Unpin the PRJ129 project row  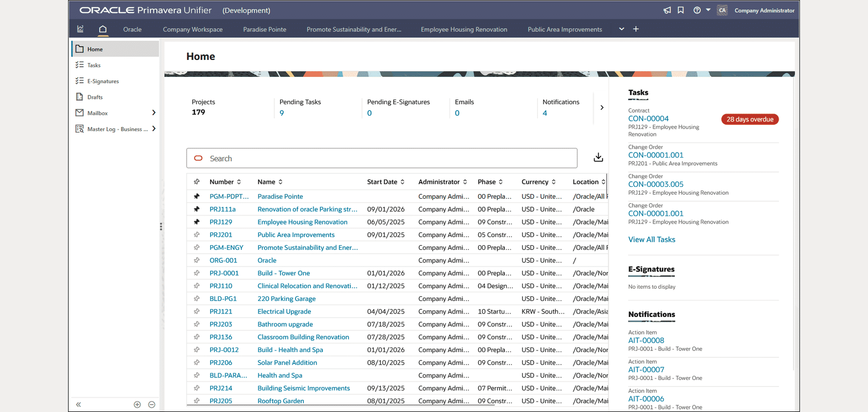tap(197, 222)
